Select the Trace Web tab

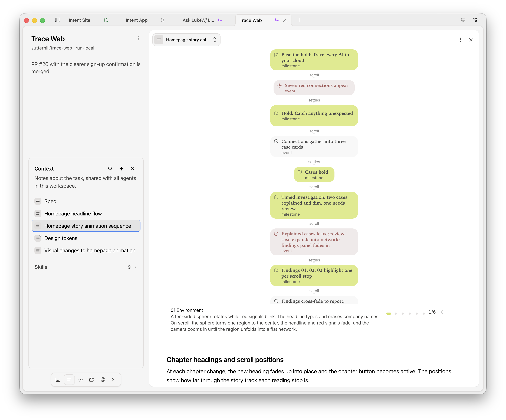pos(251,21)
